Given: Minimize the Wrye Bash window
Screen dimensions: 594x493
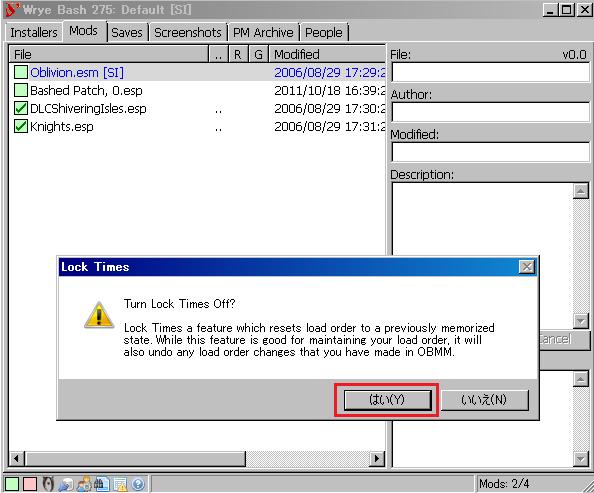Looking at the screenshot, I should [x=551, y=9].
